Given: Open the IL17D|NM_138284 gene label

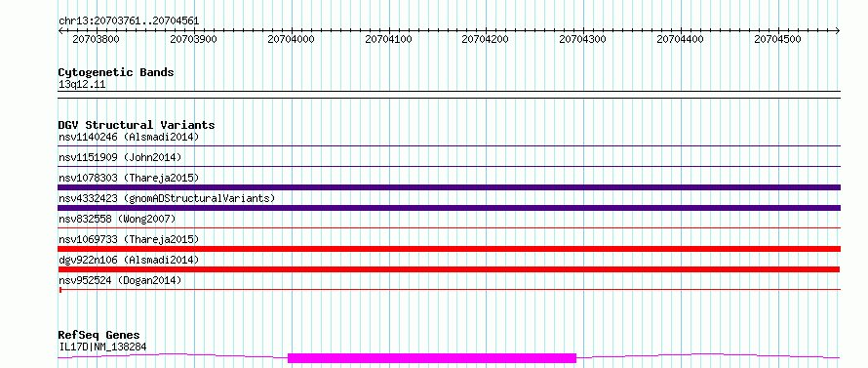Looking at the screenshot, I should 102,347.
